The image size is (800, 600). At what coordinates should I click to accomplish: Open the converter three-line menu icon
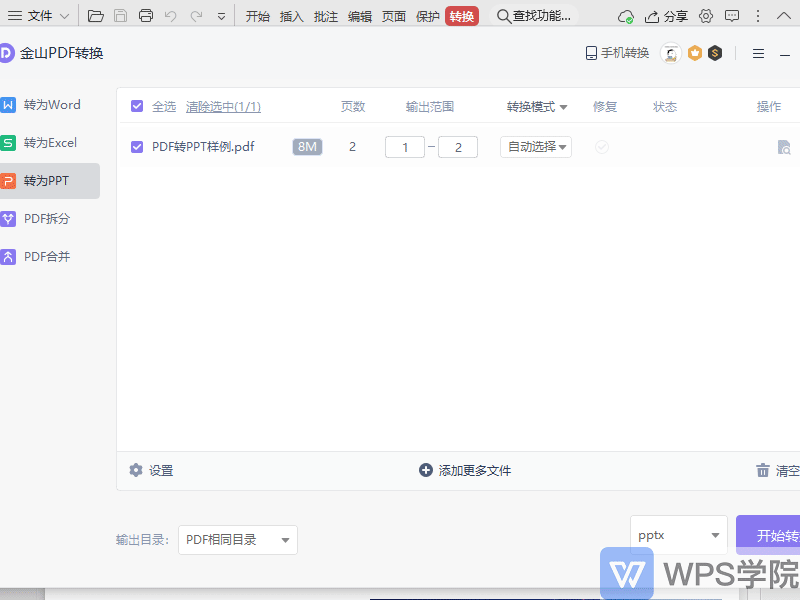759,54
